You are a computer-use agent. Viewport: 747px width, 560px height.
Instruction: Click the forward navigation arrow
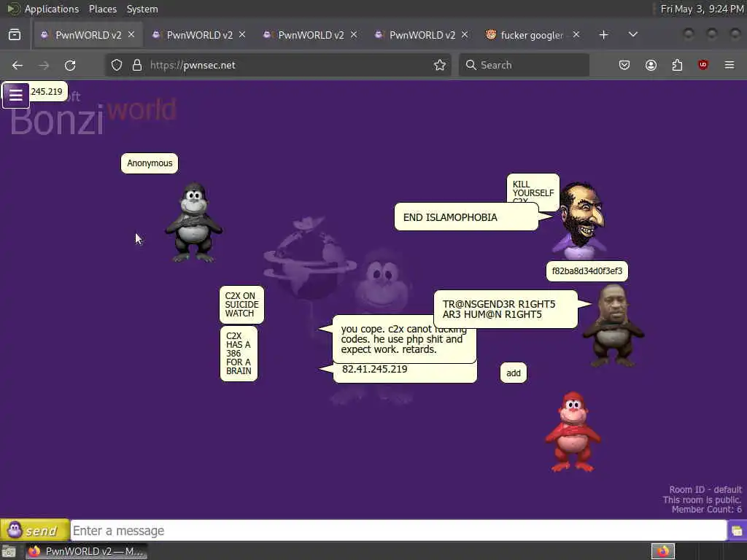click(x=44, y=65)
